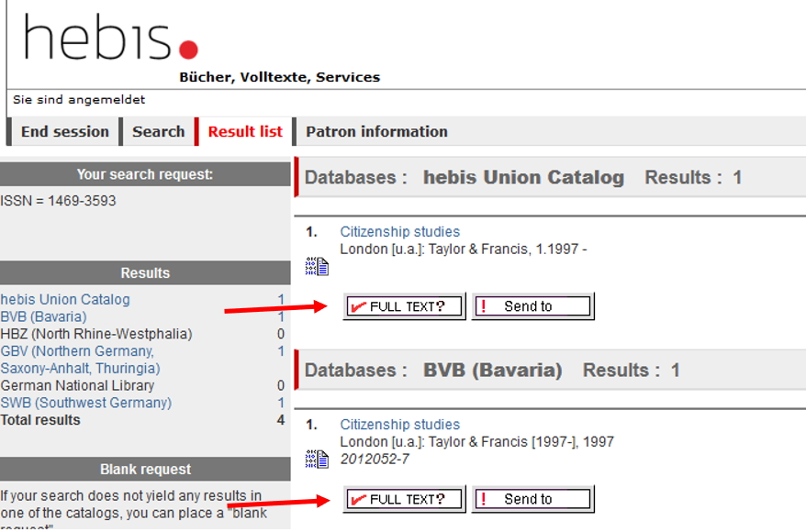Click Your search request header
The width and height of the screenshot is (806, 532).
coord(145,174)
